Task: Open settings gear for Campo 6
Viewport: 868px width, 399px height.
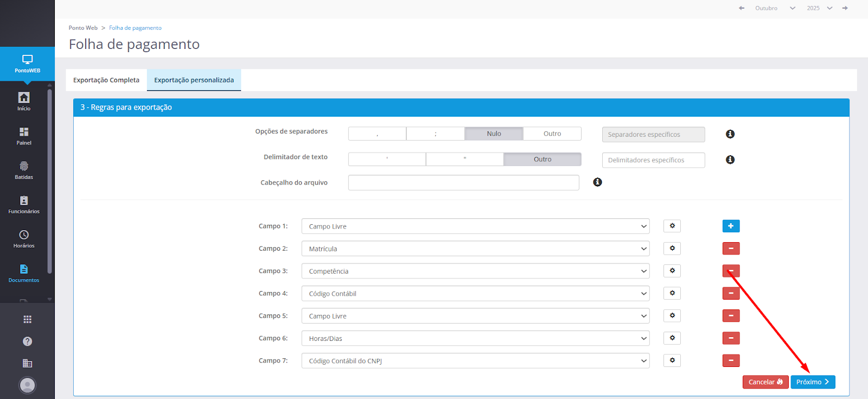Action: tap(672, 338)
